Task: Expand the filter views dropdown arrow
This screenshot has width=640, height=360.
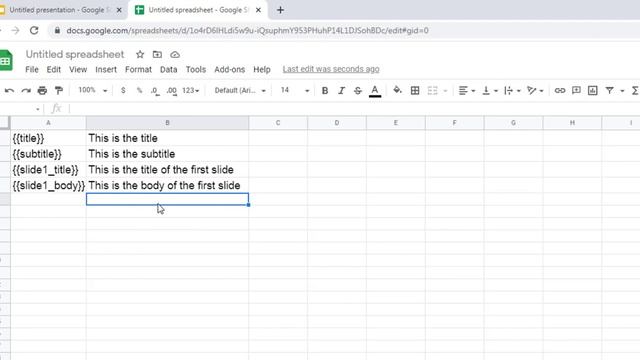Action: (622, 91)
